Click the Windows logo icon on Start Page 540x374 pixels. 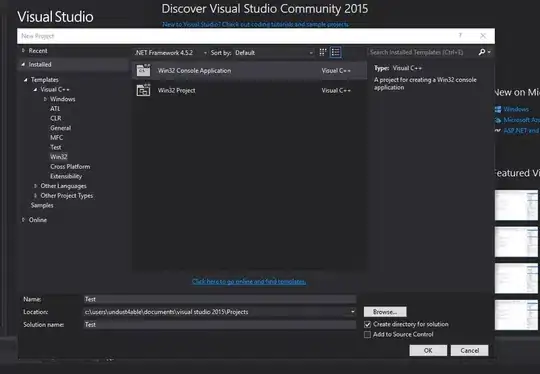pos(498,109)
